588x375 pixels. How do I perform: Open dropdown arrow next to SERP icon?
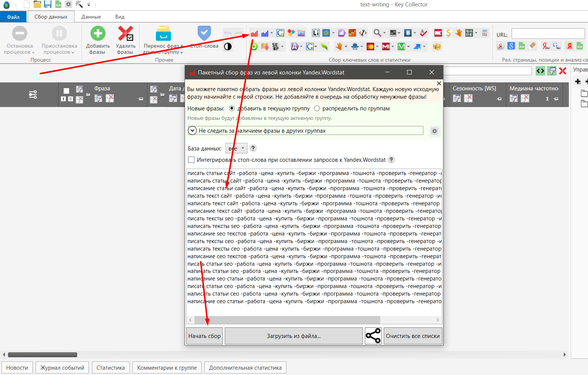click(282, 46)
